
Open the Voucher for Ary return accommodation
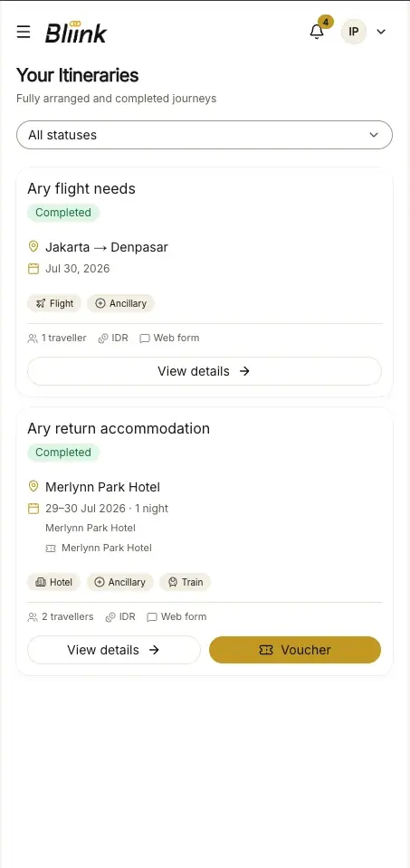tap(295, 650)
